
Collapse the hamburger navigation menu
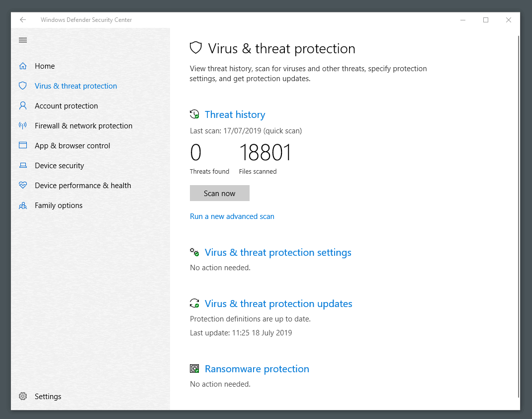pyautogui.click(x=23, y=40)
